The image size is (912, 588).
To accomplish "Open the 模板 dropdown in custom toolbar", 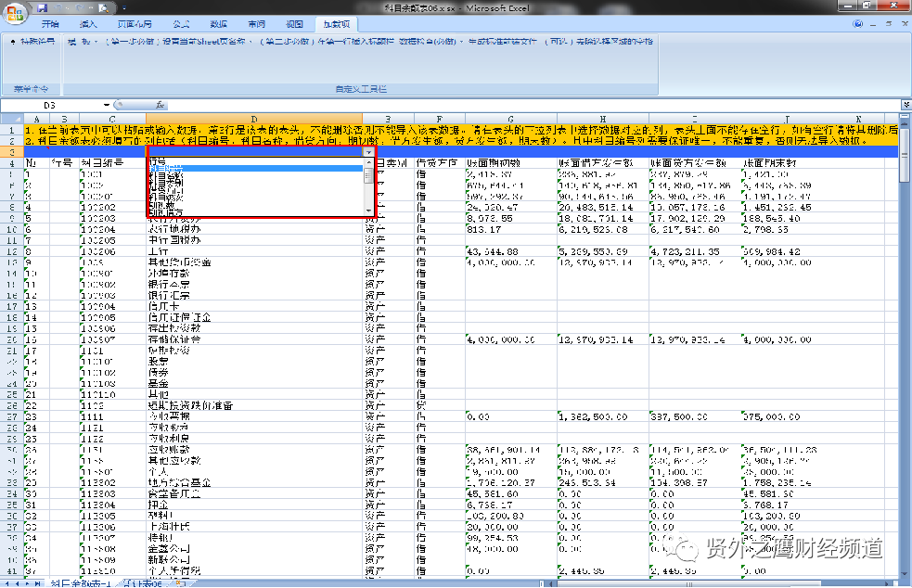I will coord(82,42).
